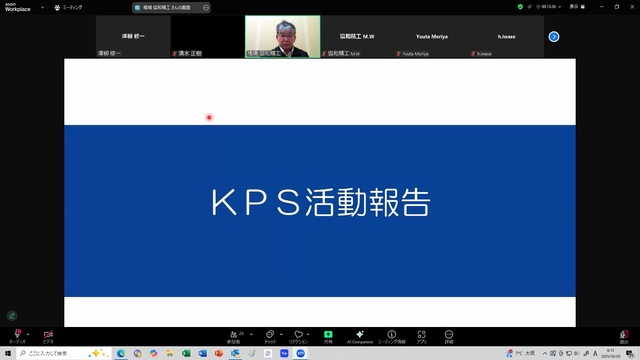The image size is (640, 360).
Task: Open the participants panel
Action: (x=234, y=336)
